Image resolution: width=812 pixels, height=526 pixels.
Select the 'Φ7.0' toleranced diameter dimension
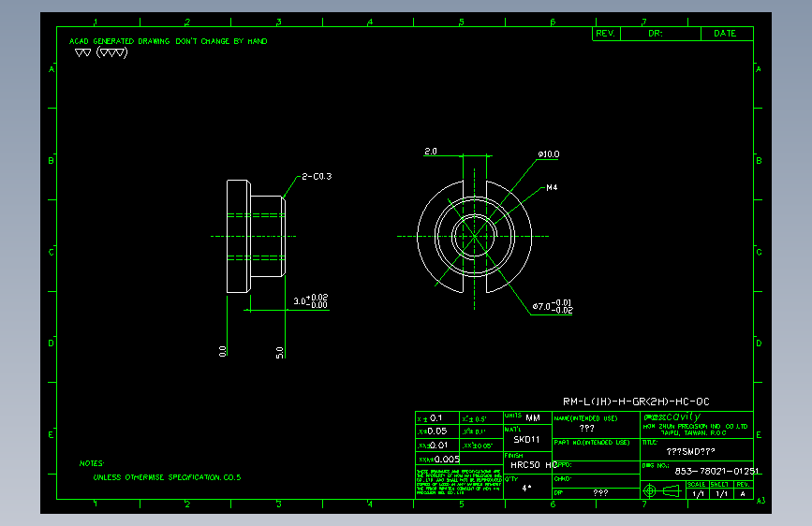pos(553,306)
